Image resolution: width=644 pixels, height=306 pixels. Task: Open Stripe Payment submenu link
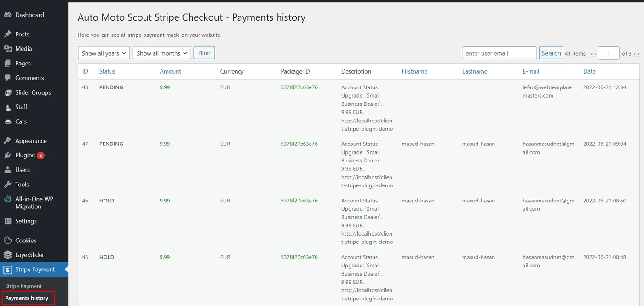tap(23, 286)
